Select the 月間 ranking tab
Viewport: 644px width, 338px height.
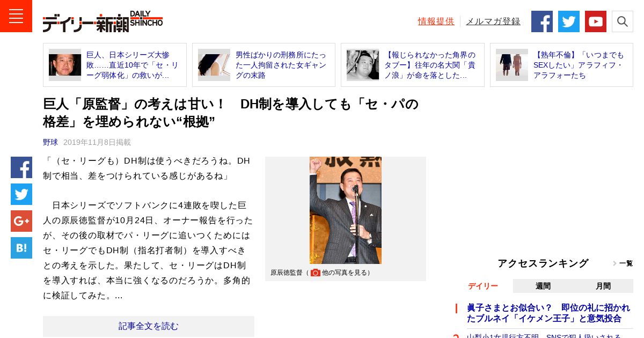tap(603, 286)
